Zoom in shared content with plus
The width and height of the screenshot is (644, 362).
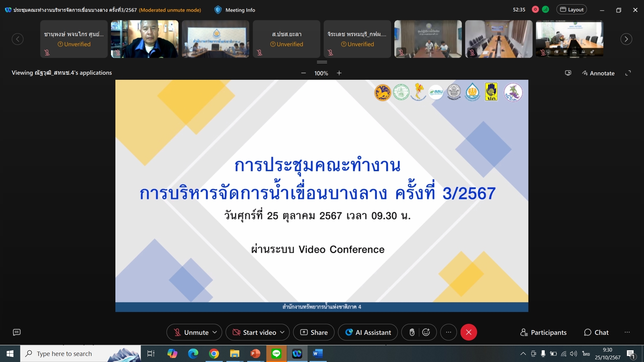339,73
